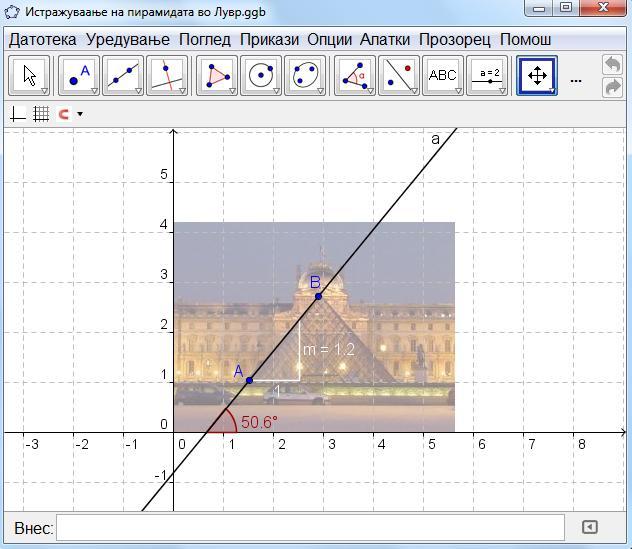Select the Angle tool
The image size is (632, 549).
pos(355,76)
